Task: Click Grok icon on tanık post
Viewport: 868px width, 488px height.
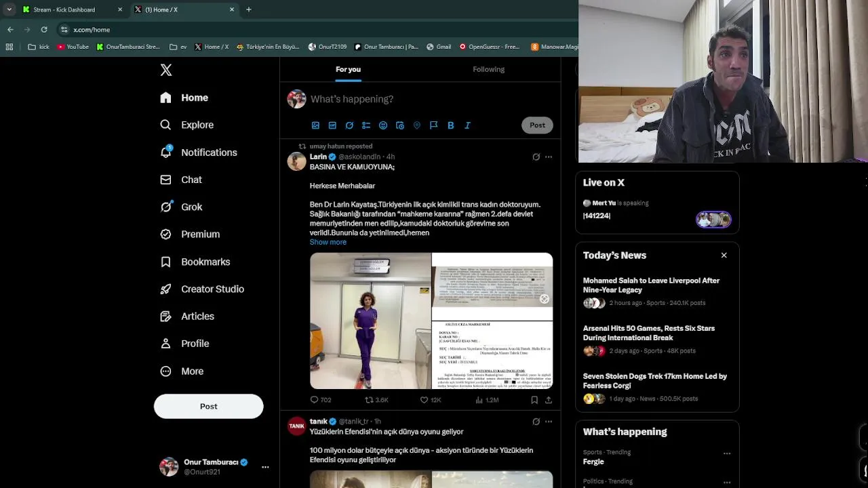Action: pyautogui.click(x=536, y=422)
